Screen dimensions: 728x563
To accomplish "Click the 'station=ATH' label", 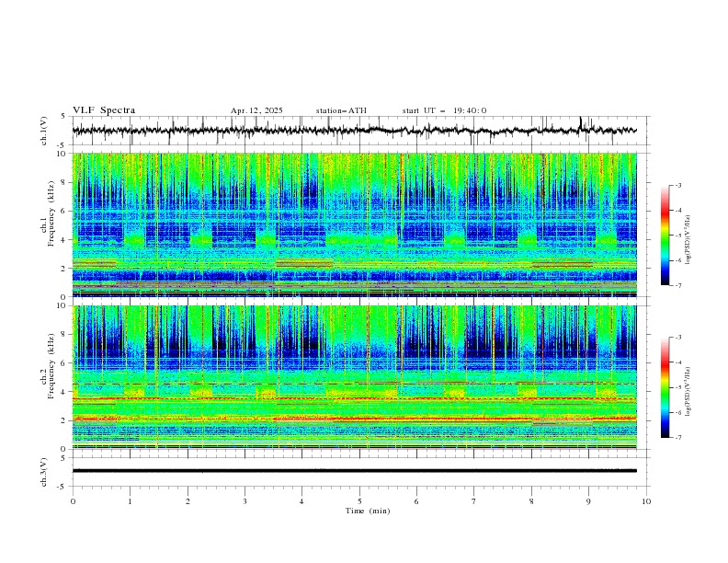I will click(341, 110).
